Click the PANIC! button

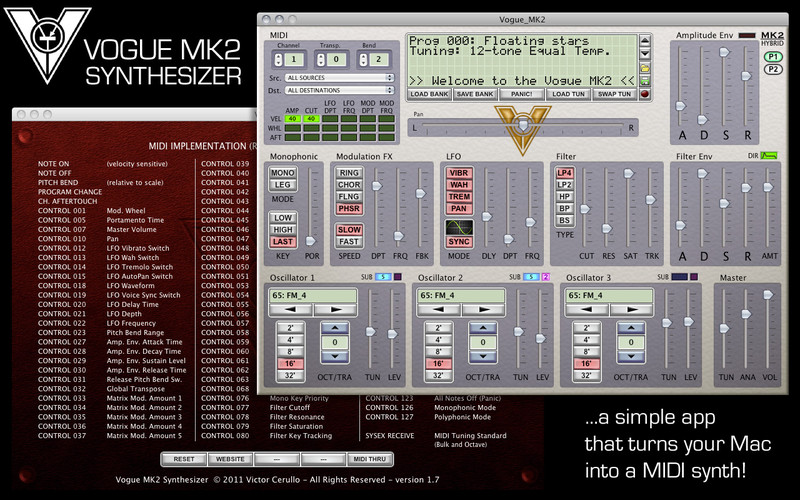point(521,94)
